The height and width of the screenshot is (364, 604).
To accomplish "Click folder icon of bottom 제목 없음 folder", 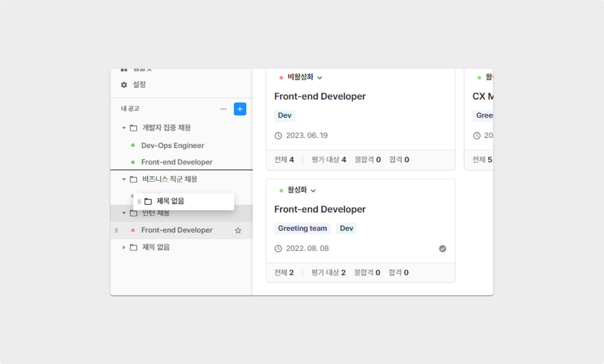I will tap(134, 247).
